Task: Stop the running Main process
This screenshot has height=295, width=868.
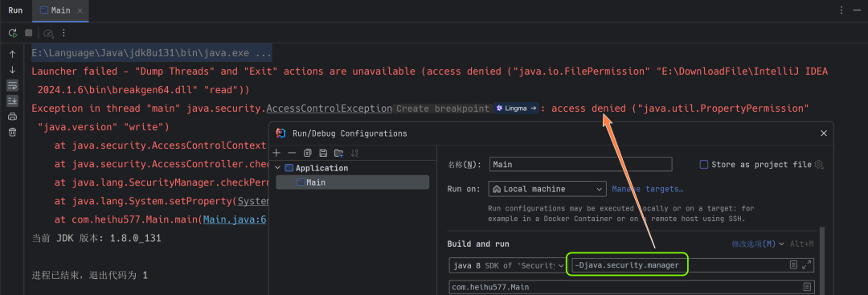Action: point(29,33)
